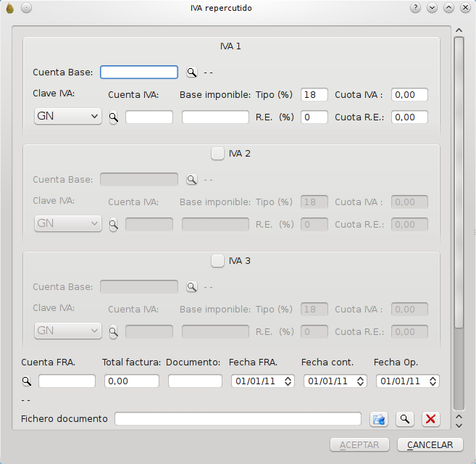Focus the IVA 1 Cuenta IVA field
The image size is (476, 464).
point(149,117)
